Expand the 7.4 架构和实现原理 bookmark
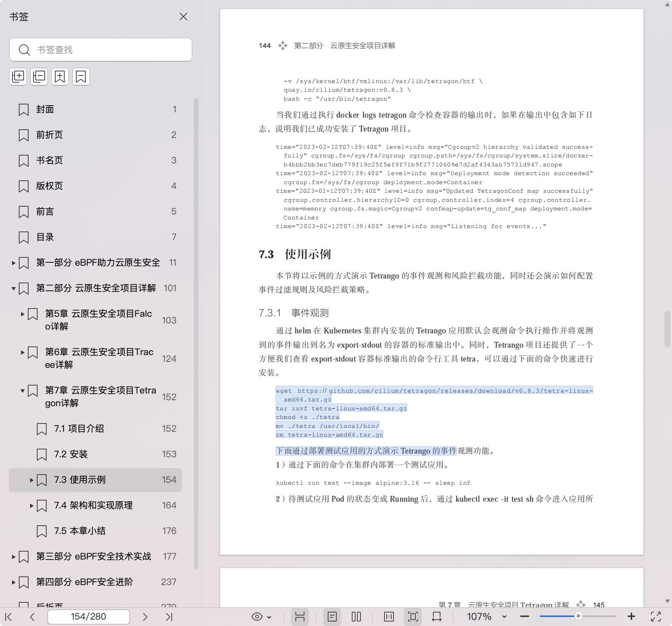 [x=32, y=505]
